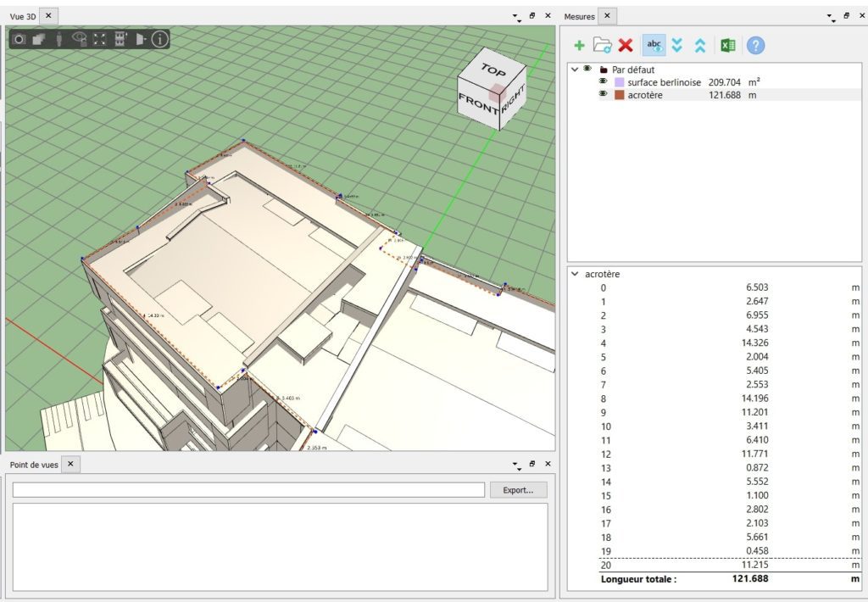This screenshot has width=868, height=602.
Task: Click the stacked cubes display mode icon
Action: click(39, 39)
